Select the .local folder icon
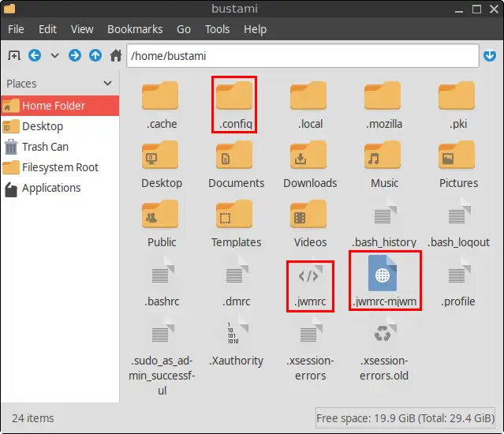504x434 pixels. pyautogui.click(x=308, y=95)
